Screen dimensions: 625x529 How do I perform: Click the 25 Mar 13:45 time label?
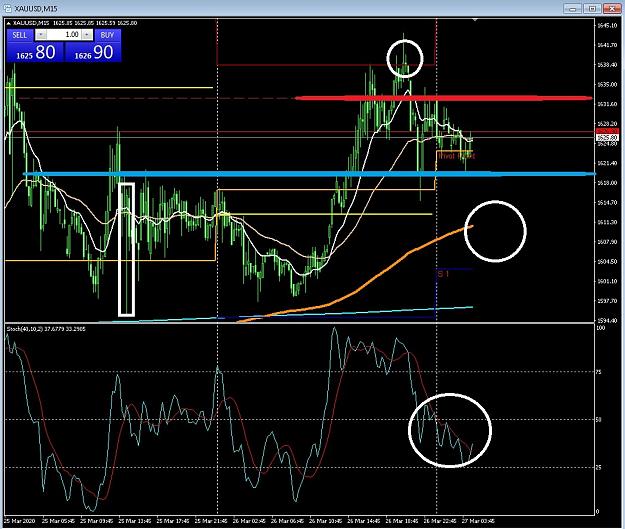point(135,521)
